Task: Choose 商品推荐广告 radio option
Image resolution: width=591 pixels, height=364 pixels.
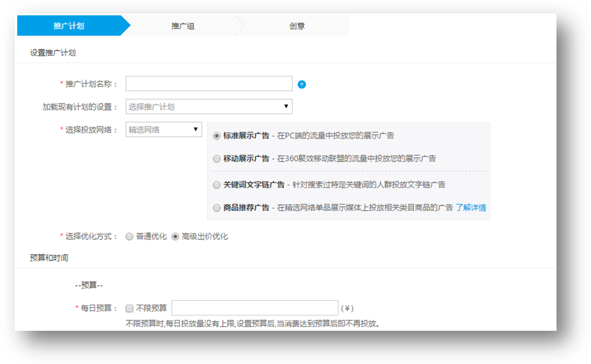Action: pyautogui.click(x=217, y=208)
